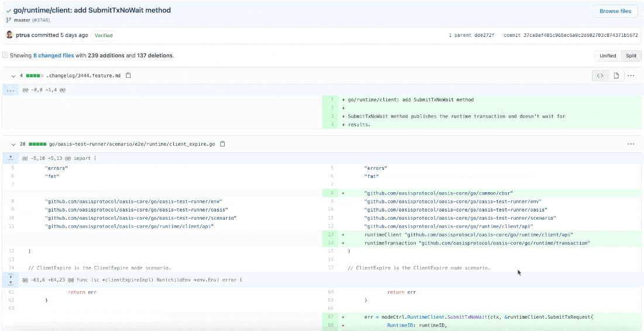Image resolution: width=644 pixels, height=331 pixels.
Task: Click the green commit status checkmark
Action: (9, 11)
